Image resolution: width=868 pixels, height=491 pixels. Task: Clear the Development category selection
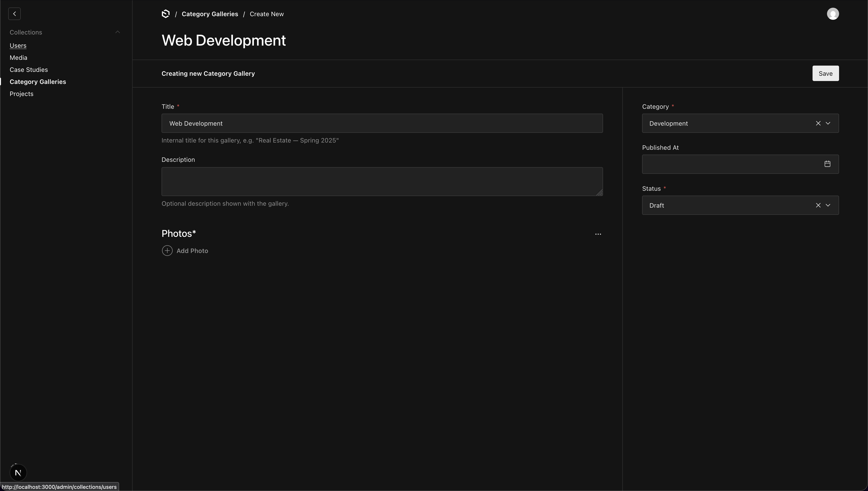[818, 123]
